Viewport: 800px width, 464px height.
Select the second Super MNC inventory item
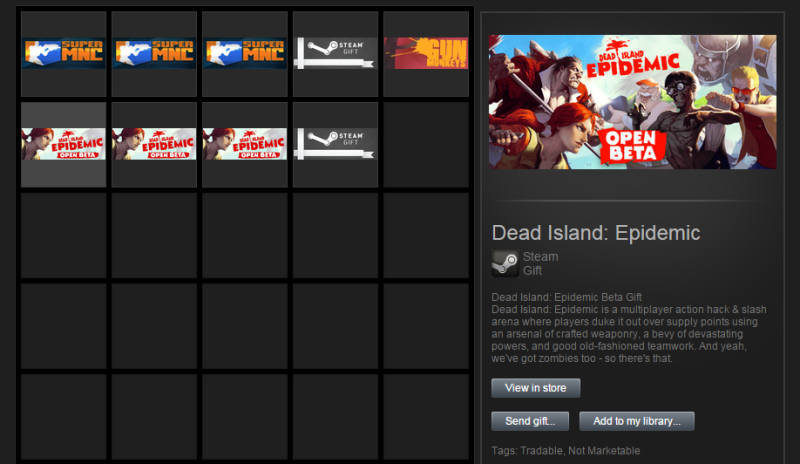(154, 54)
